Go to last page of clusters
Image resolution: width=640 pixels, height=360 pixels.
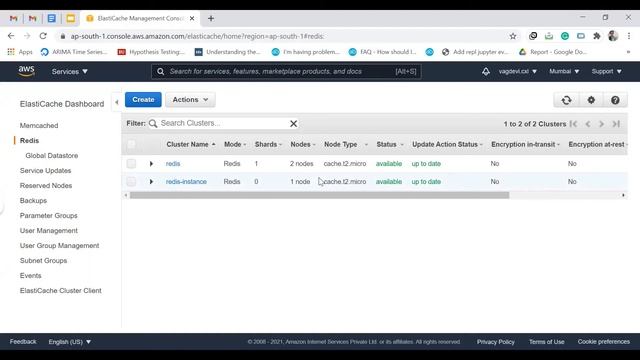click(616, 124)
